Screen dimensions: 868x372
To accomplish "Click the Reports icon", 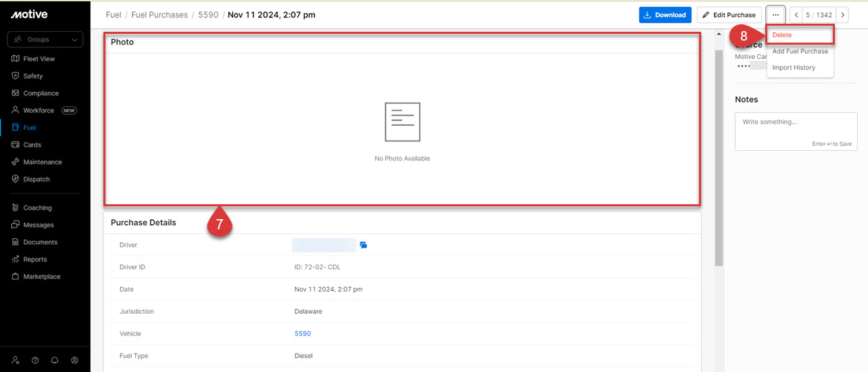I will (x=16, y=259).
